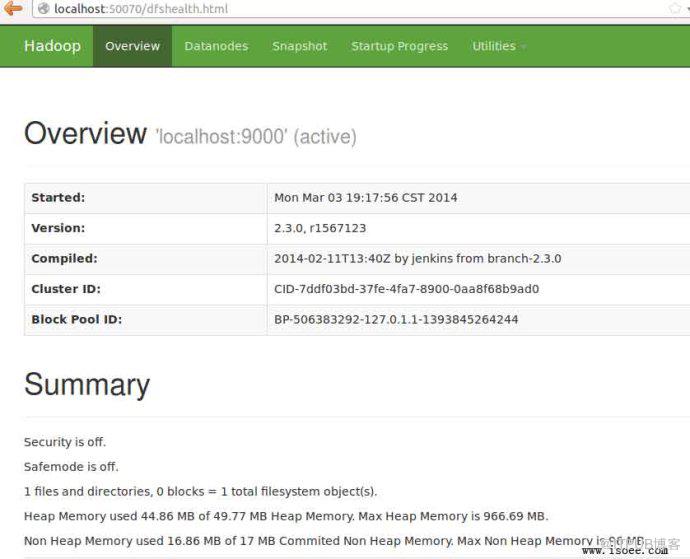Switch to the Datanodes tab

(x=216, y=46)
